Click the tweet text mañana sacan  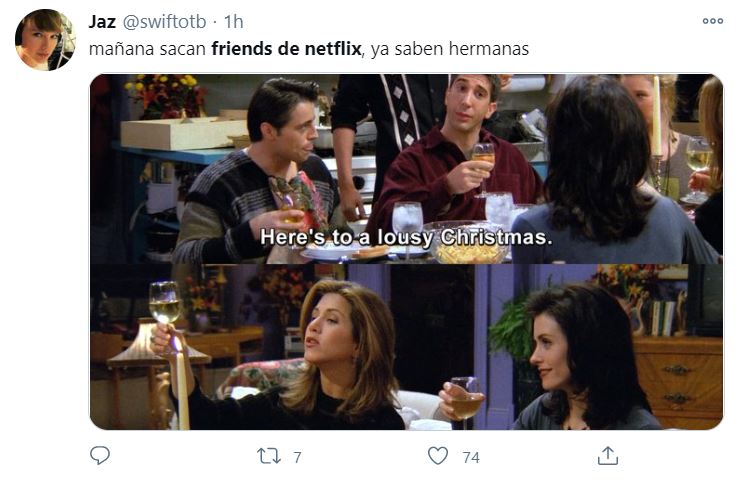[x=147, y=49]
